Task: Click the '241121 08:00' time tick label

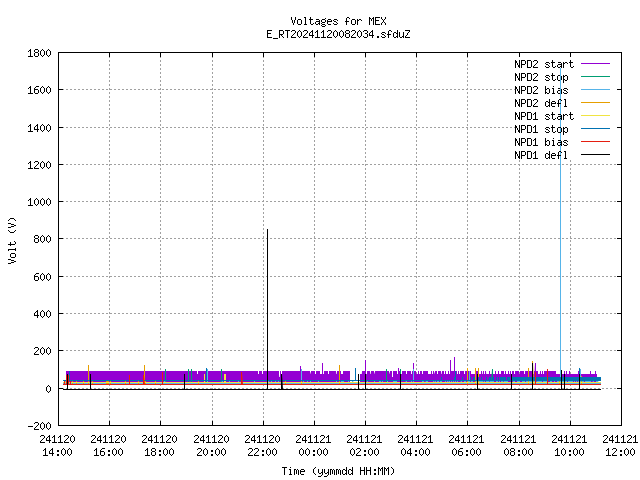Action: 518,446
